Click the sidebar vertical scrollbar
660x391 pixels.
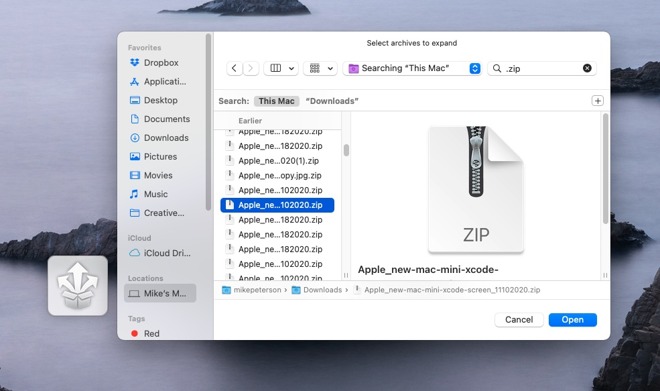[208, 122]
